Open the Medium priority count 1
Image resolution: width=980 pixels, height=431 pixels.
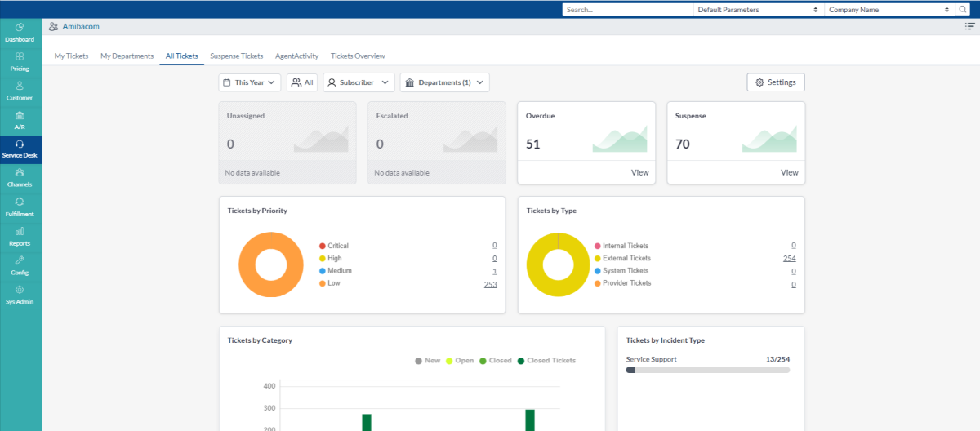coord(495,271)
